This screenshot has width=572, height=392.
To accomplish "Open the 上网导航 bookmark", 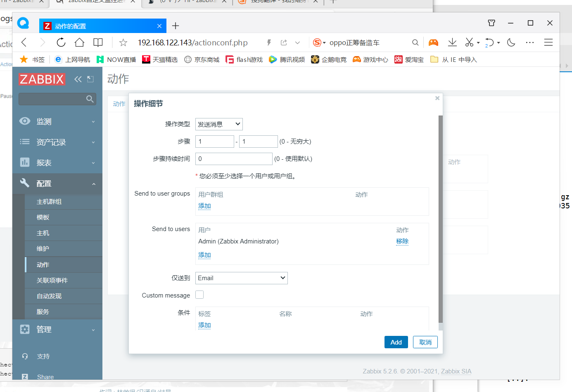I will pos(72,59).
